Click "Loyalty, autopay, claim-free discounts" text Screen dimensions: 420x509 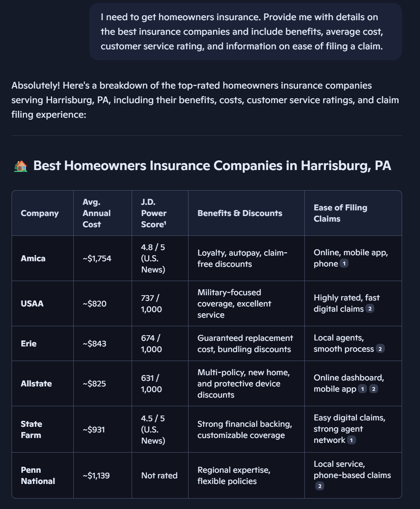pyautogui.click(x=242, y=258)
